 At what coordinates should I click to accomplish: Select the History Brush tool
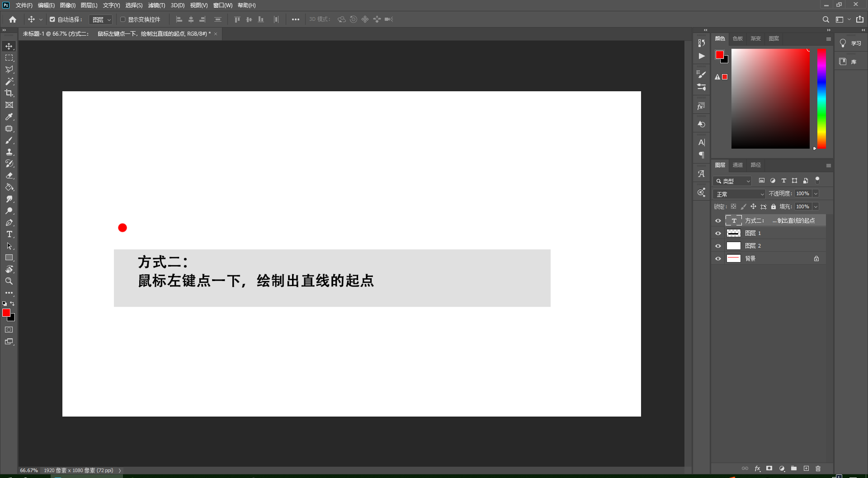pyautogui.click(x=9, y=164)
